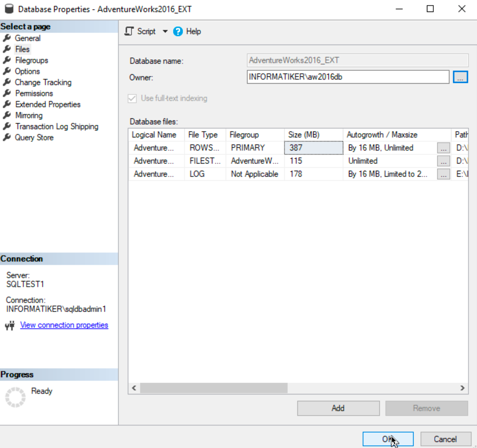This screenshot has width=477, height=448.
Task: Click the Logical Name column header
Action: pyautogui.click(x=157, y=135)
